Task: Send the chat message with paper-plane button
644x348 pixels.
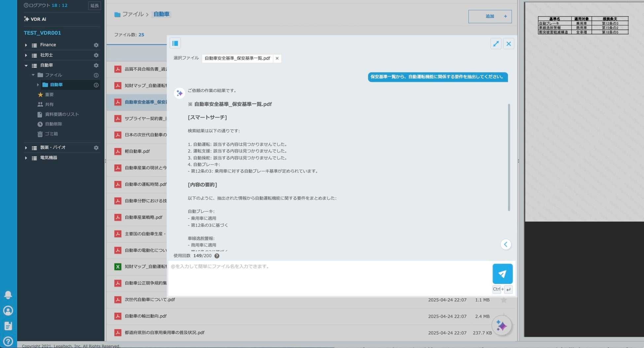Action: click(x=502, y=274)
